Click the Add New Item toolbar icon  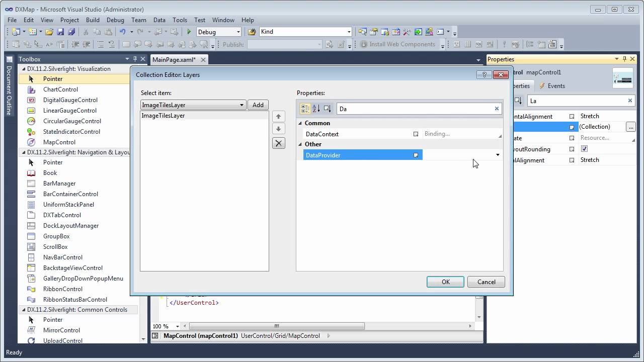pyautogui.click(x=33, y=32)
